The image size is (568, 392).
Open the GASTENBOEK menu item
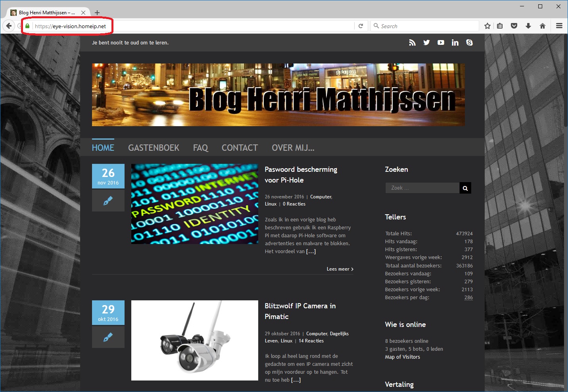(154, 148)
